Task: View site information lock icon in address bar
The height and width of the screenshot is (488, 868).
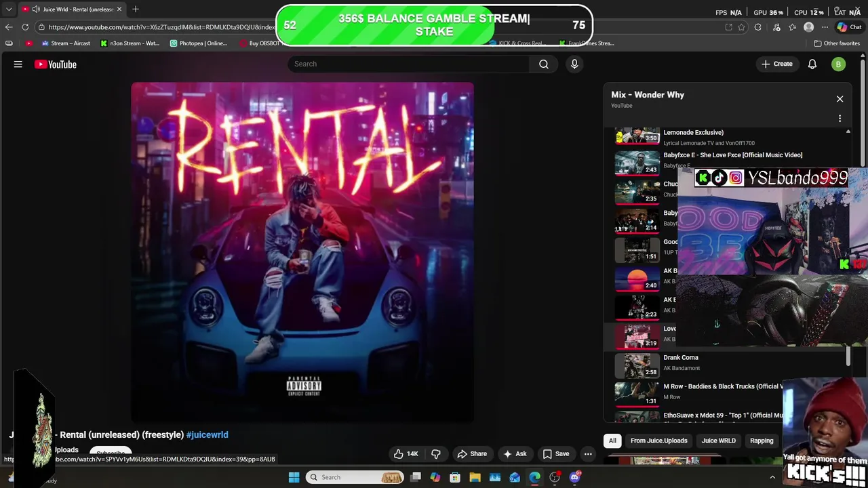Action: pyautogui.click(x=42, y=27)
